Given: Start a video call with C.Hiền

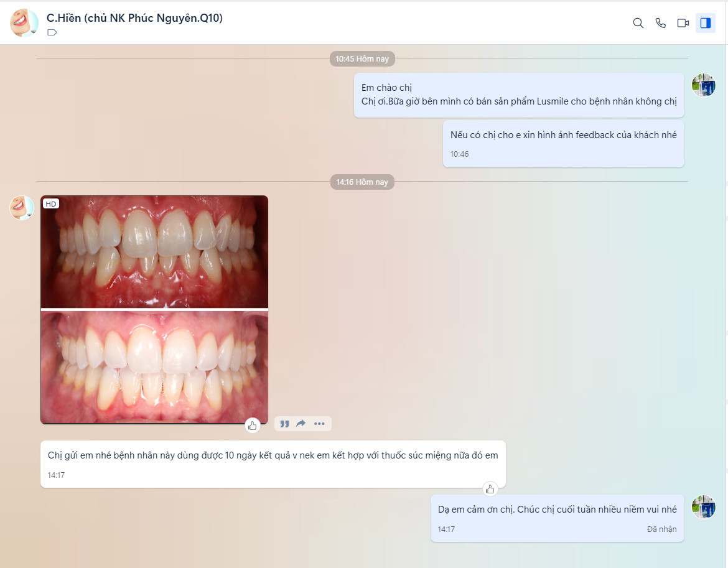Looking at the screenshot, I should [683, 23].
